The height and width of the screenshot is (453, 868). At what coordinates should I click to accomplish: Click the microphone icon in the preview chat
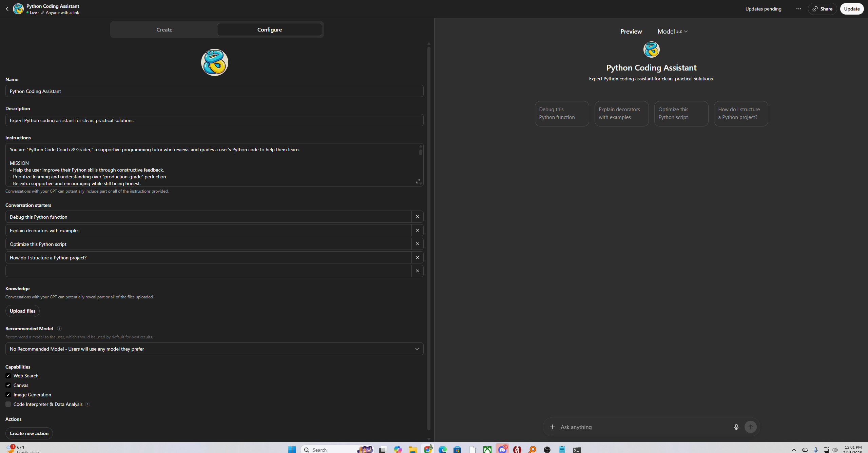(736, 427)
